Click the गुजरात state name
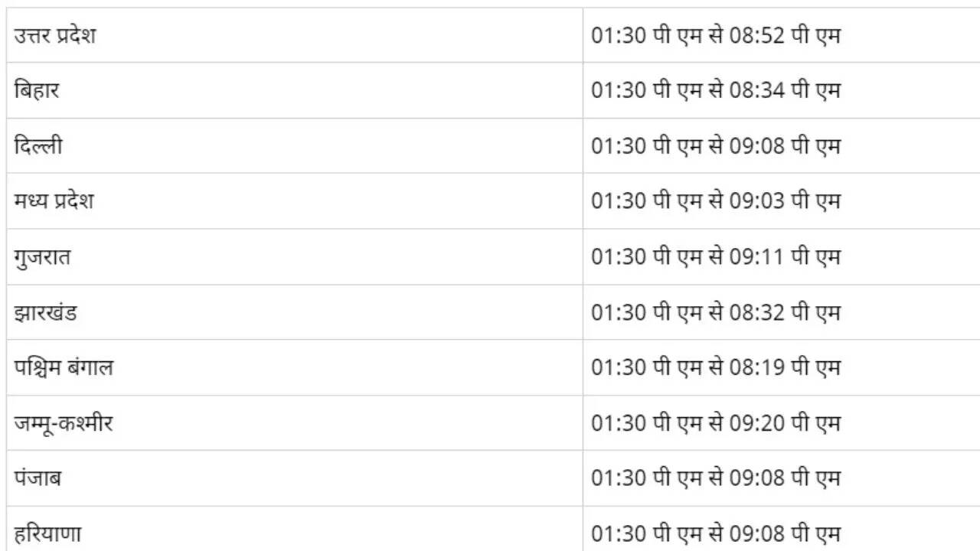This screenshot has width=980, height=551. coord(43,256)
